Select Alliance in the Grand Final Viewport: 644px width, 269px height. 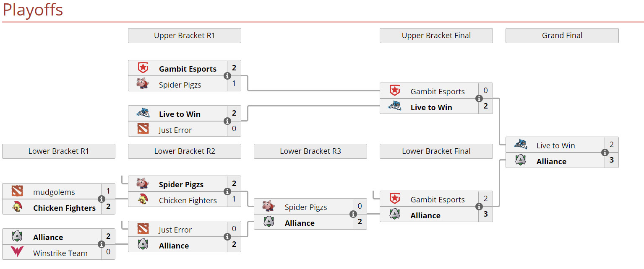coord(551,162)
